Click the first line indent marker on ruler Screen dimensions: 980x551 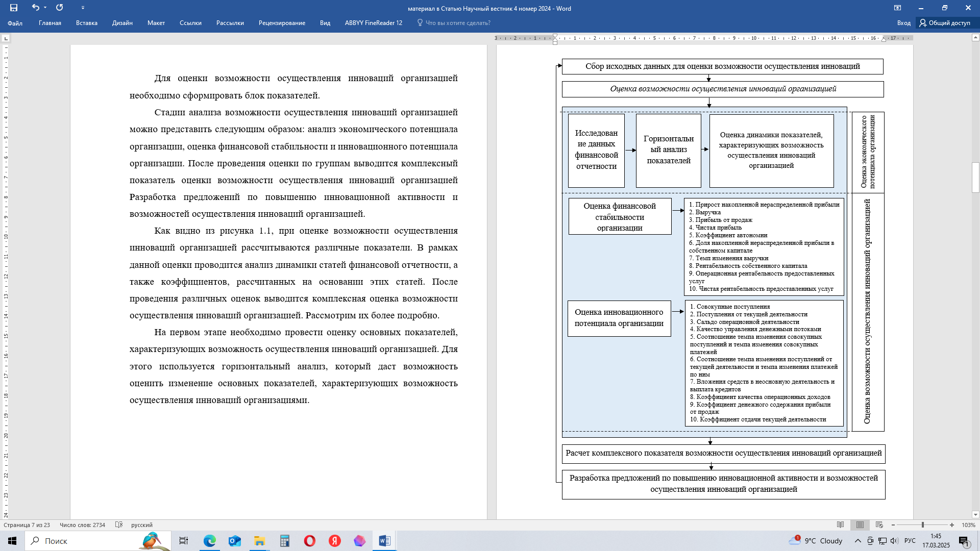tap(555, 36)
